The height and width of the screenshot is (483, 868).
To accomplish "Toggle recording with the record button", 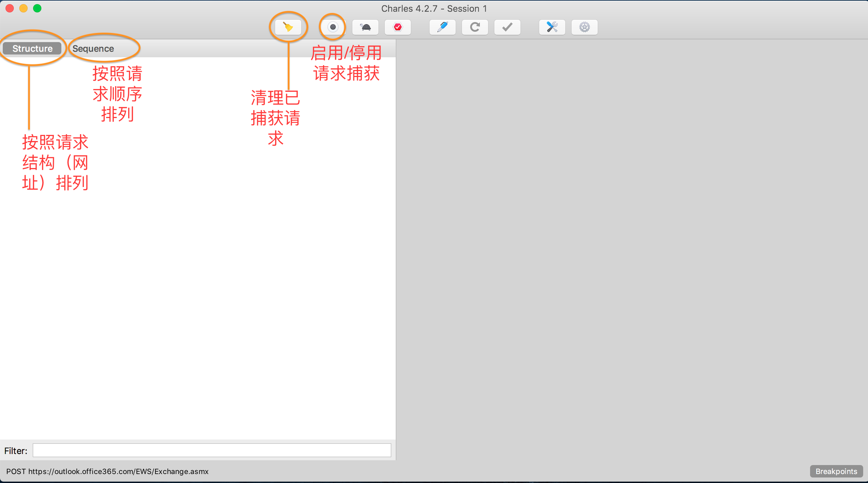I will pyautogui.click(x=333, y=27).
